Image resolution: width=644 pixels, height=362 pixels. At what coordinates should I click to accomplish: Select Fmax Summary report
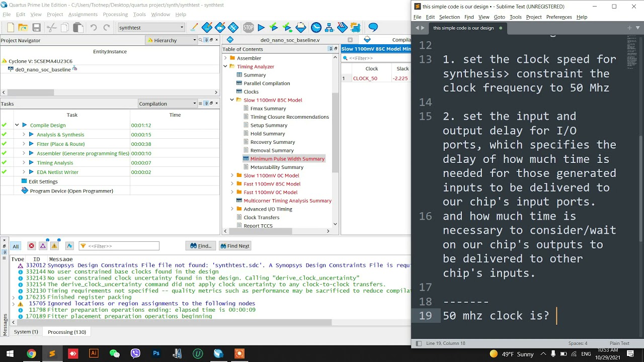pos(268,109)
